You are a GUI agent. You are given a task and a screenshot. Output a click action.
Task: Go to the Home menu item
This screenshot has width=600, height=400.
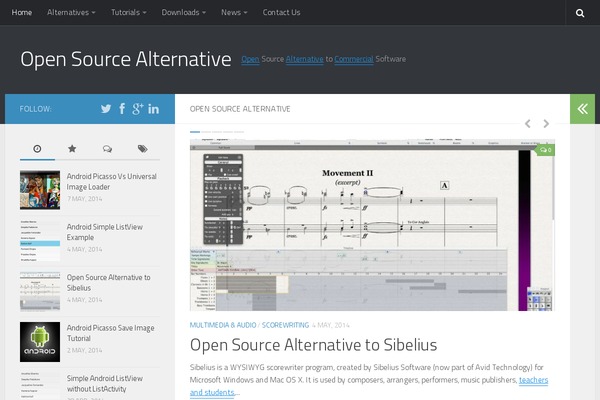click(22, 12)
